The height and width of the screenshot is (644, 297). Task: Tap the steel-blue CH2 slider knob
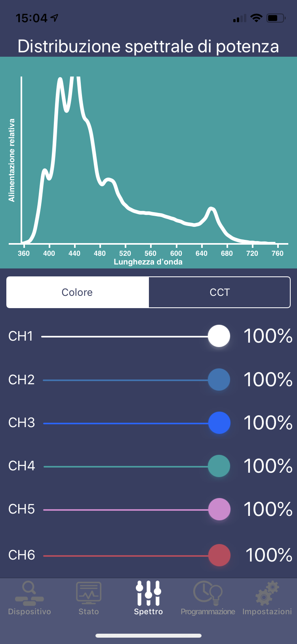tap(219, 379)
